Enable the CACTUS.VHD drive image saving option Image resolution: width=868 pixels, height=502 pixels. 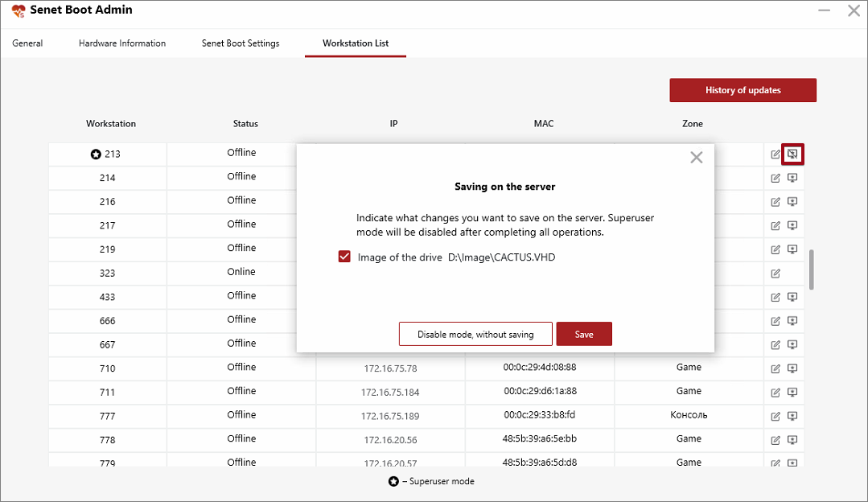[344, 256]
